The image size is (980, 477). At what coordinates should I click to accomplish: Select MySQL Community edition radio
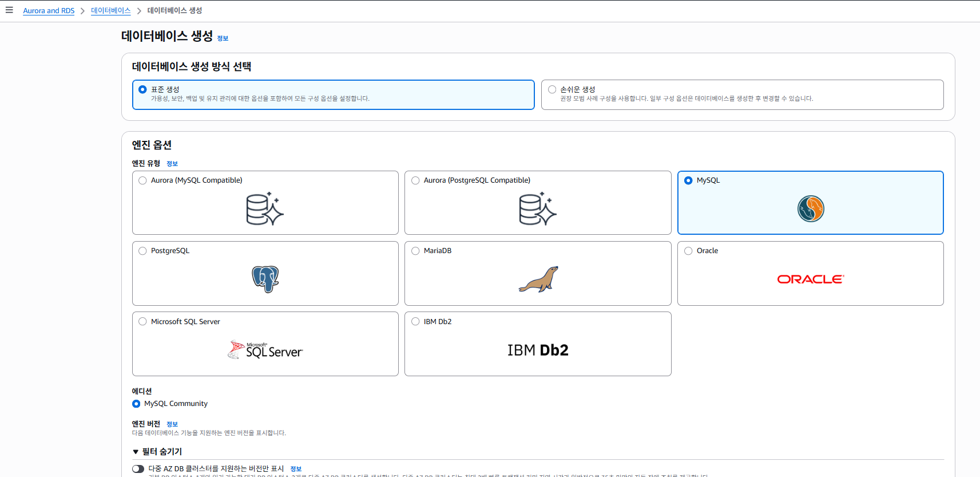(x=136, y=404)
